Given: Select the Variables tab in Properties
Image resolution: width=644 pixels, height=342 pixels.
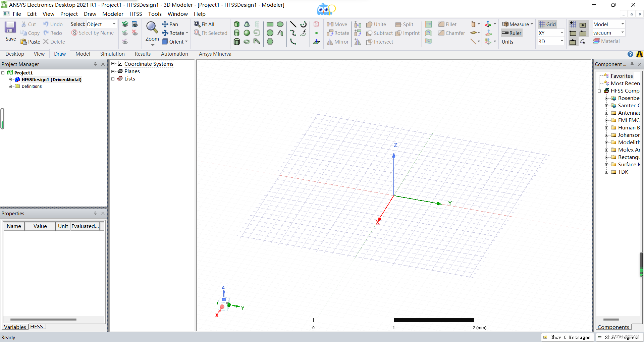Looking at the screenshot, I should (15, 327).
